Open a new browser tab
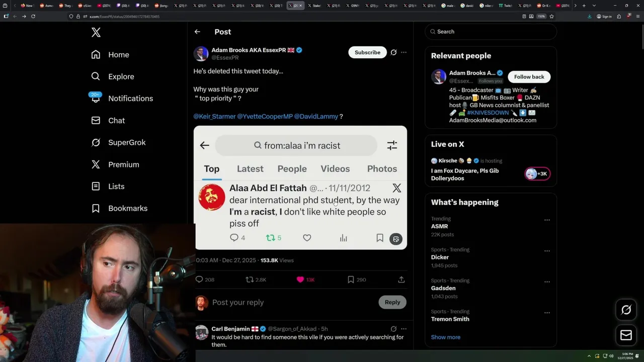Screen dimensions: 644x362 tap(584, 6)
